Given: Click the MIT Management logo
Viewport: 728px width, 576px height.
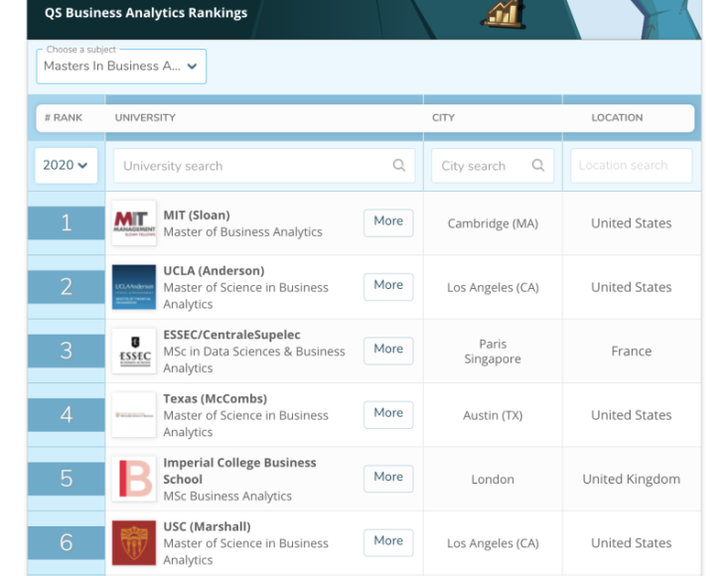Looking at the screenshot, I should click(x=134, y=223).
